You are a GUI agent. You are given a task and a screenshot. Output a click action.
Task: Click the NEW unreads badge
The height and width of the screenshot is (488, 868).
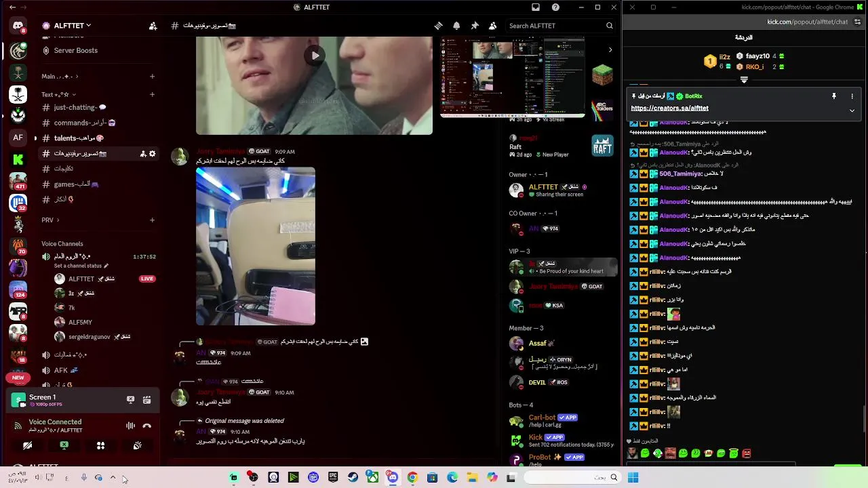18,378
